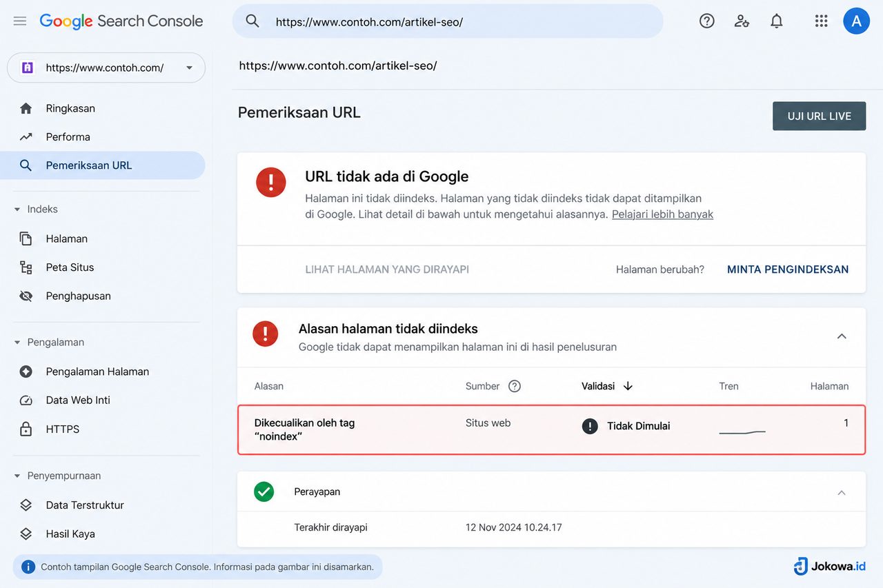Click the URL inspection search field
Viewport: 883px width, 588px height.
pos(448,21)
